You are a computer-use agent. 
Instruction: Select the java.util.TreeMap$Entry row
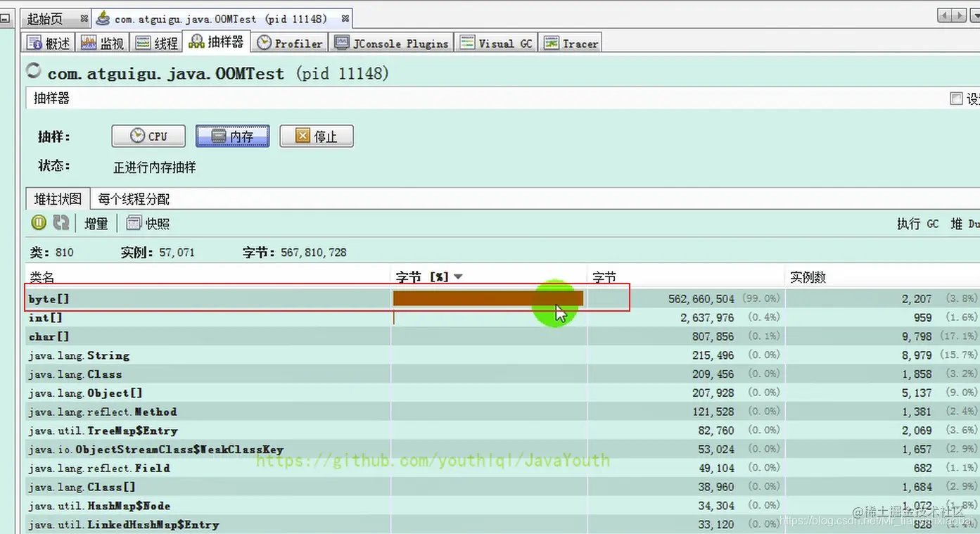click(503, 431)
